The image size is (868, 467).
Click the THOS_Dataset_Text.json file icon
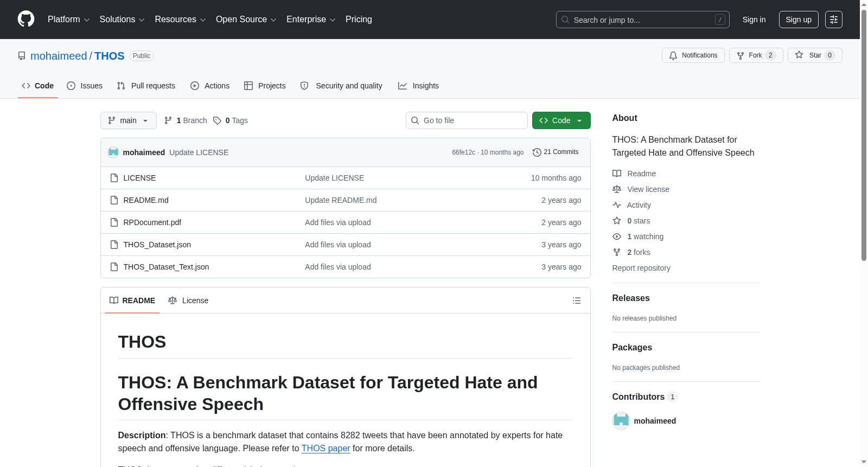click(114, 267)
